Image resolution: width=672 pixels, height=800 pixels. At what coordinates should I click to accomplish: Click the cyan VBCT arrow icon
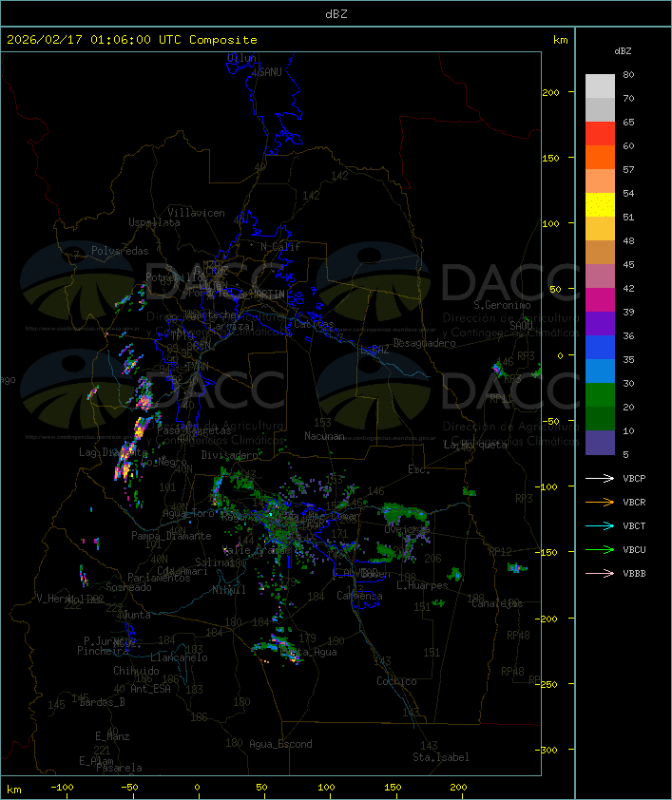click(x=600, y=526)
